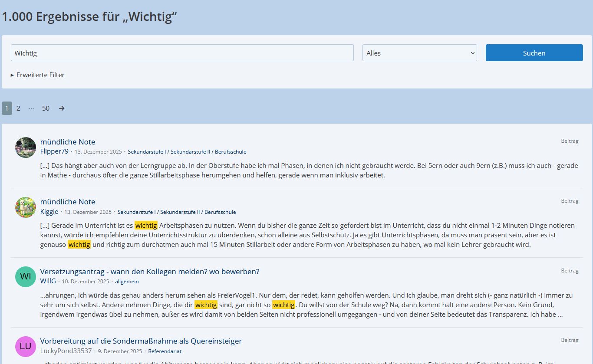The height and width of the screenshot is (364, 593).
Task: Open the Referendariat forum category link
Action: [165, 351]
